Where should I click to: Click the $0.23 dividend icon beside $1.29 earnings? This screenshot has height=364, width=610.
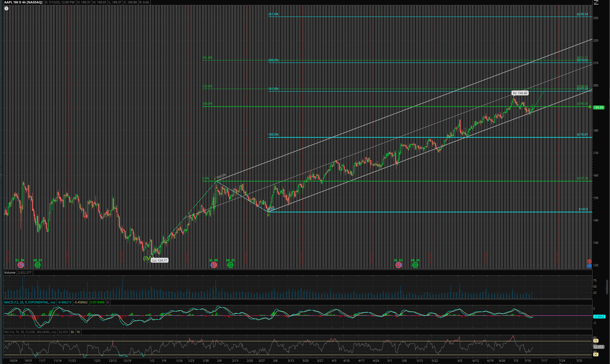38,265
